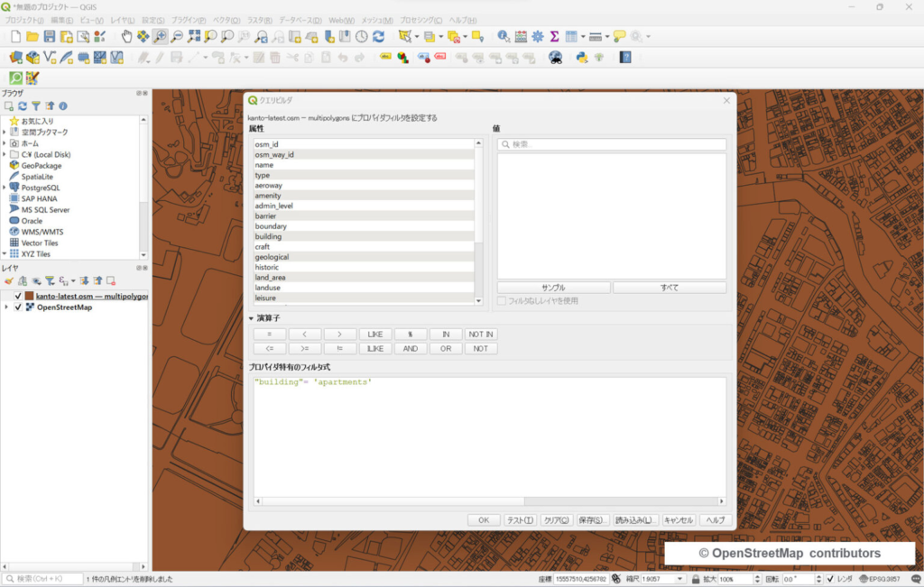Viewport: 924px width, 587px height.
Task: Click the Identify Features tool icon
Action: tap(504, 37)
